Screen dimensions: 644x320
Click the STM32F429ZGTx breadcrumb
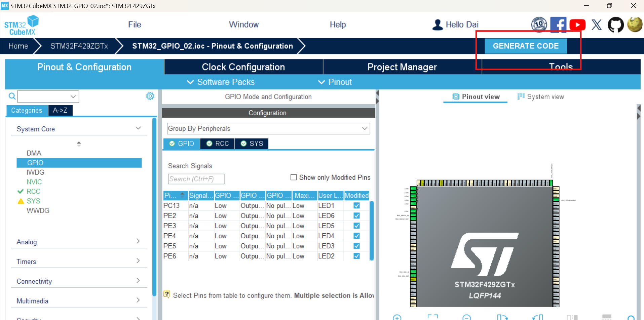(79, 46)
